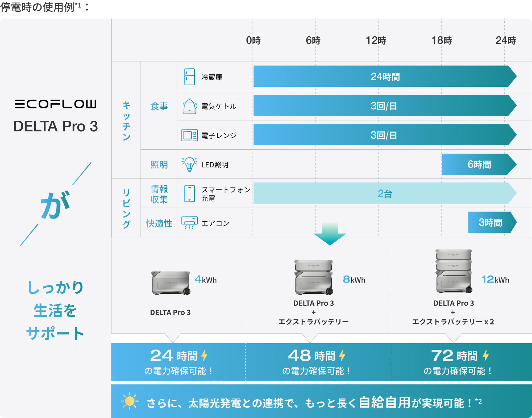Click the LED light bulb icon
Image resolution: width=532 pixels, height=418 pixels.
(x=189, y=164)
